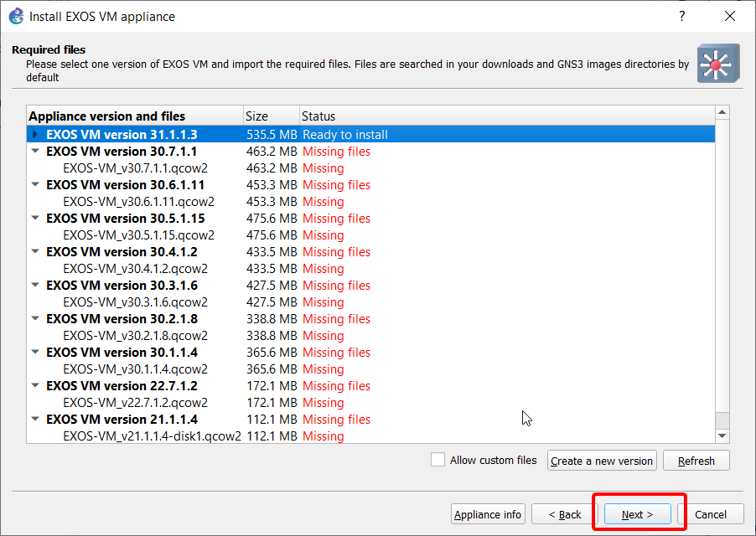Click the scrollbar up arrow
The image size is (756, 536).
coord(722,112)
